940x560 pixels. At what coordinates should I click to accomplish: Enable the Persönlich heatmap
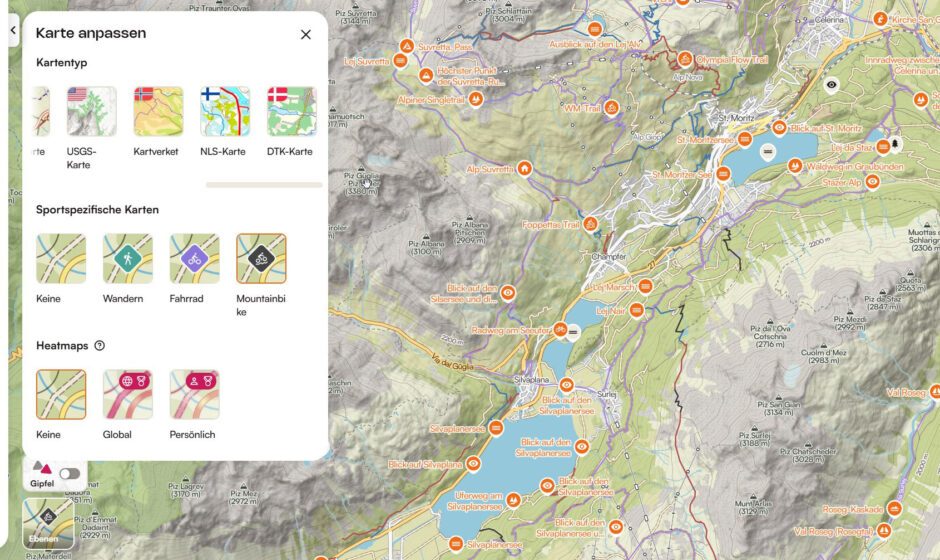(194, 395)
